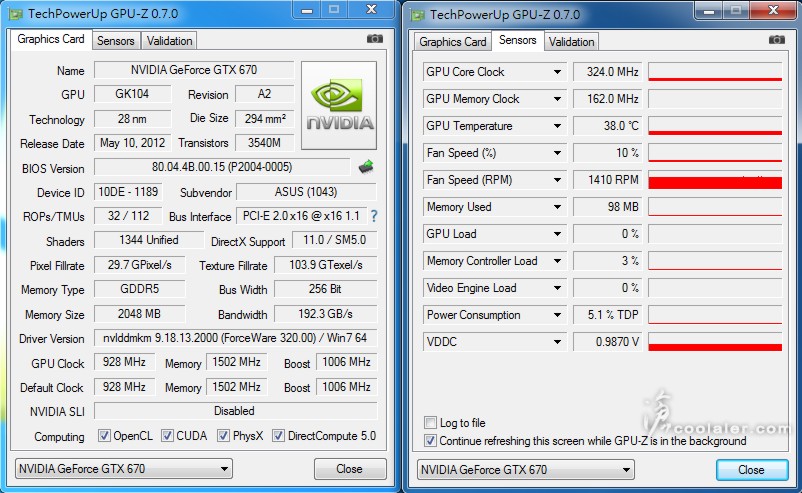
Task: Uncheck Continue refreshing in background option
Action: click(x=430, y=440)
